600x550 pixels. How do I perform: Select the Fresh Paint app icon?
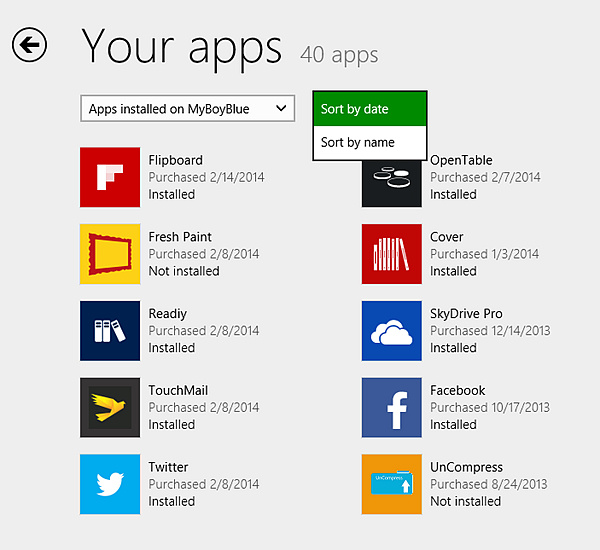click(x=109, y=254)
